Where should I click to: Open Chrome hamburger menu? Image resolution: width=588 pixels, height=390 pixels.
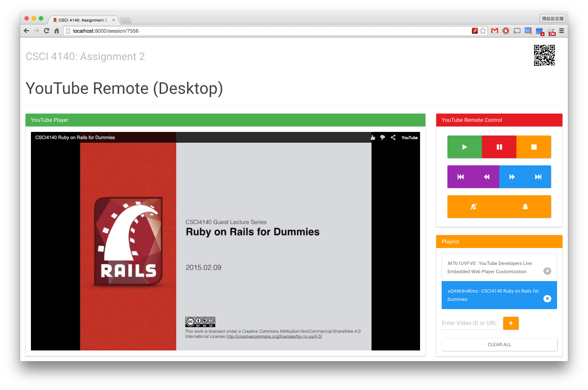coord(561,31)
